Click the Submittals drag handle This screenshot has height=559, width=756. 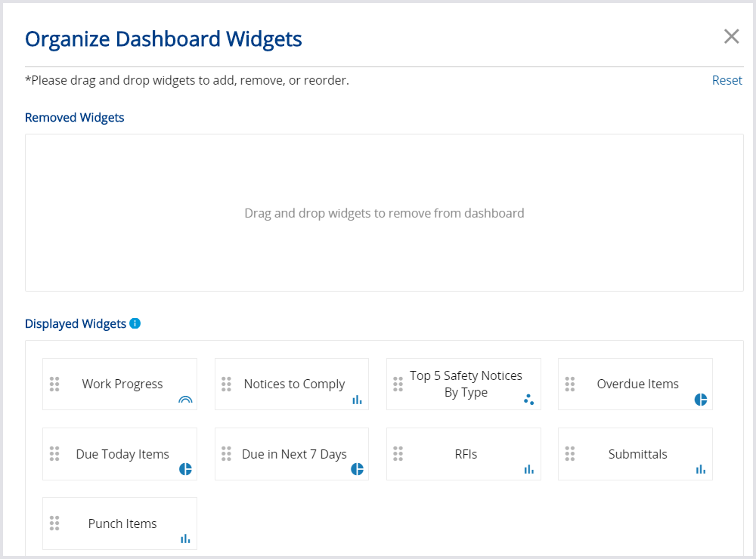click(x=570, y=453)
